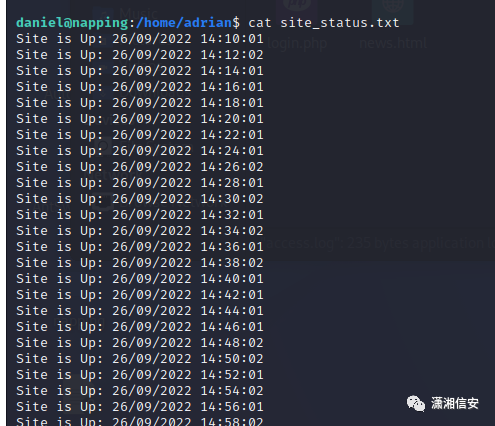Click the log line timestamped 14:40:01
Image resolution: width=495 pixels, height=426 pixels.
(x=140, y=279)
